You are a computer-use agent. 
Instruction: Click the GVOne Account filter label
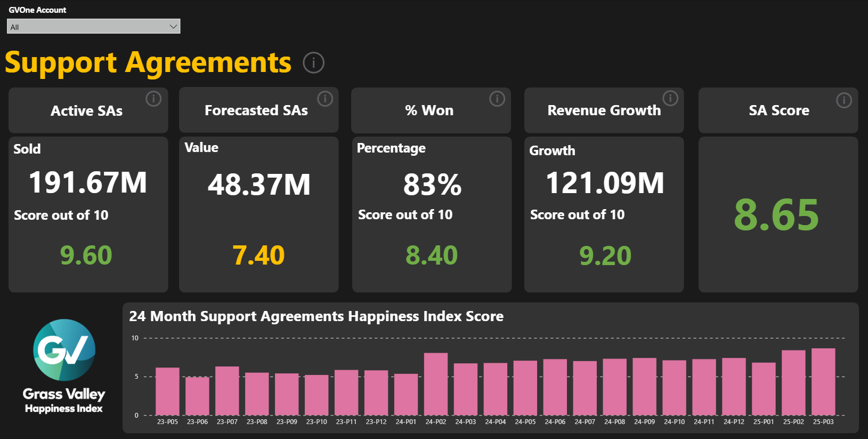[37, 10]
